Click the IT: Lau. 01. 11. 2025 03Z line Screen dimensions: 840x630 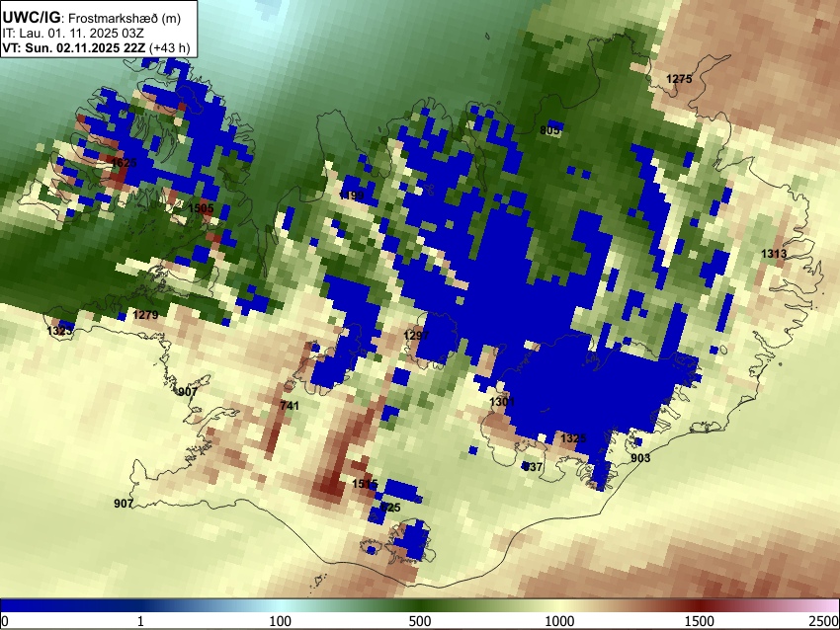73,34
